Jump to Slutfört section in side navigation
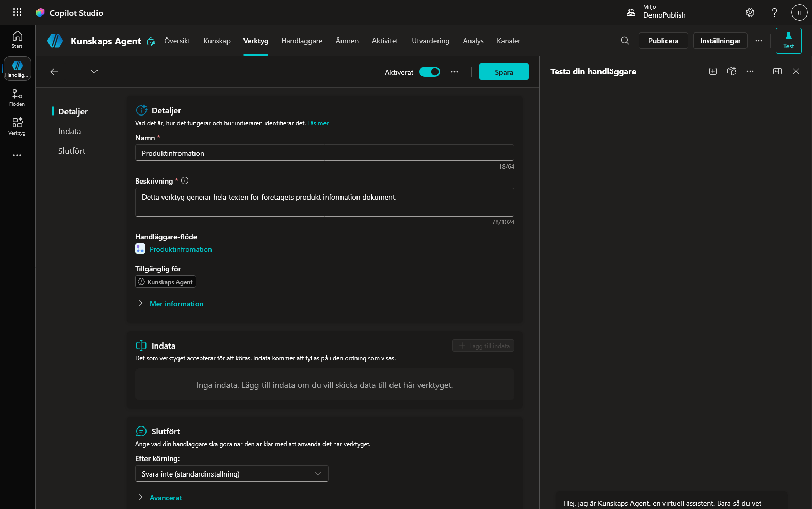Image resolution: width=812 pixels, height=509 pixels. click(x=72, y=151)
